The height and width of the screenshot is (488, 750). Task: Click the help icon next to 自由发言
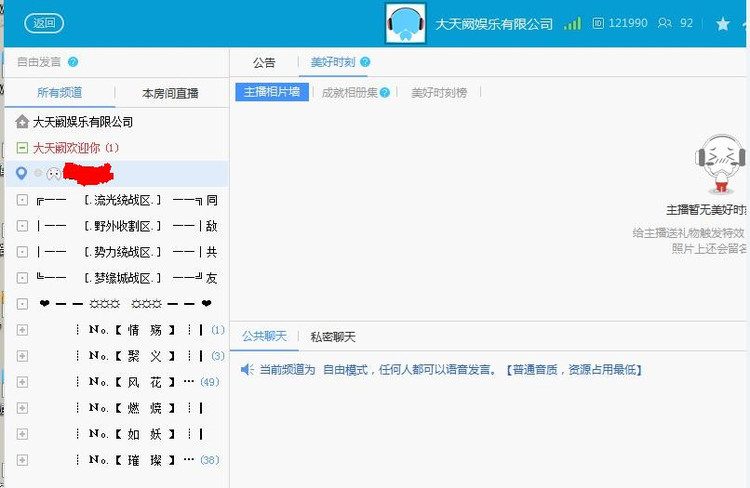coord(73,62)
